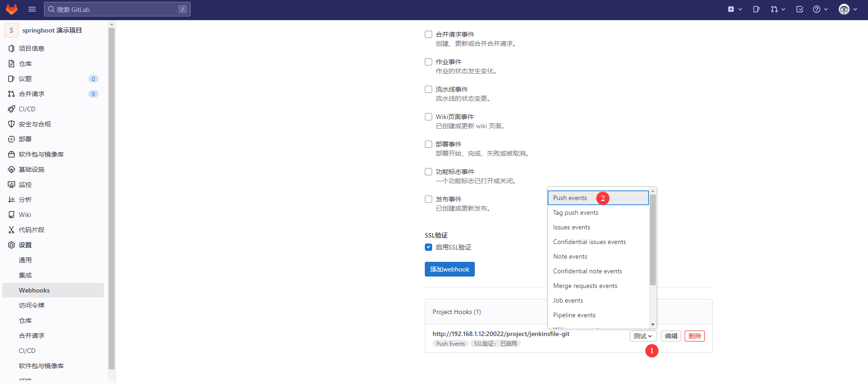The image size is (868, 385).
Task: Open the to-do list icon in top bar
Action: click(800, 9)
